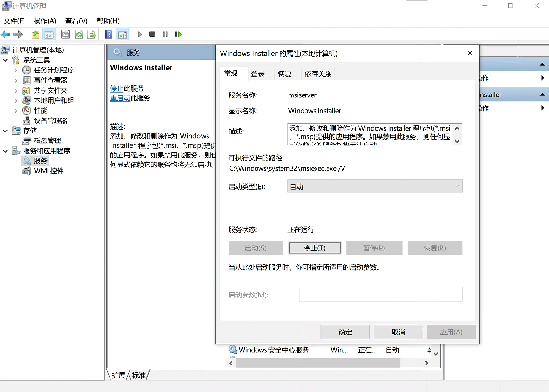Click the service name msiserver
Image resolution: width=549 pixels, height=392 pixels.
(x=302, y=95)
